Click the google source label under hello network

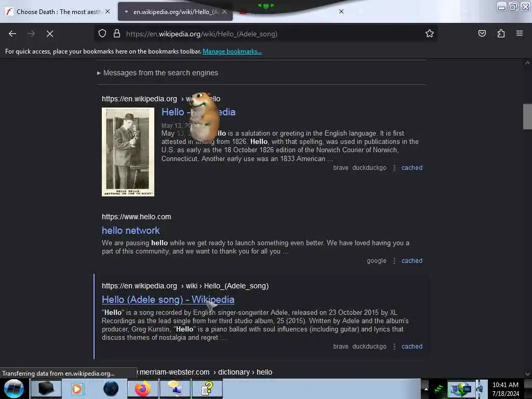click(376, 261)
